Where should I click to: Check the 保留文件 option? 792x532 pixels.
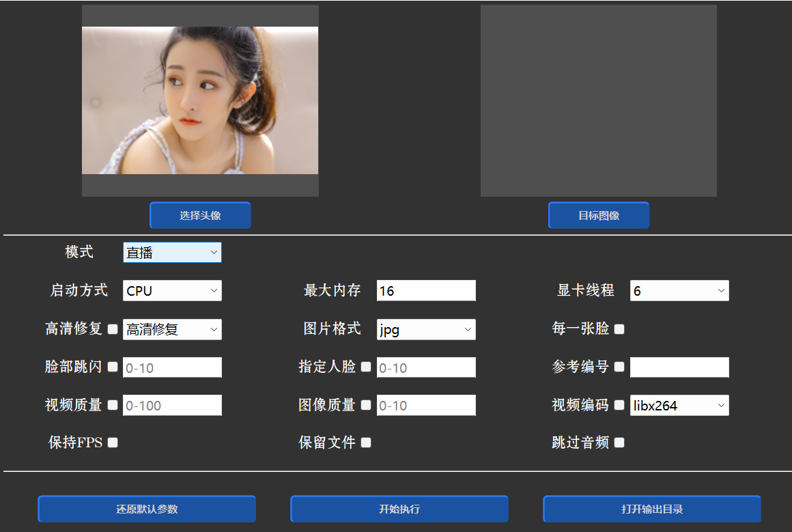(366, 443)
